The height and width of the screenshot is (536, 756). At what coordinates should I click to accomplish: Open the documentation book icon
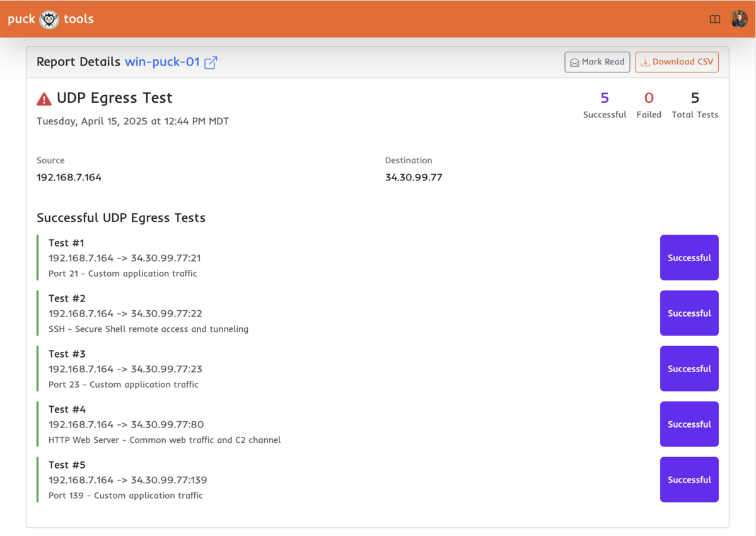coord(714,20)
